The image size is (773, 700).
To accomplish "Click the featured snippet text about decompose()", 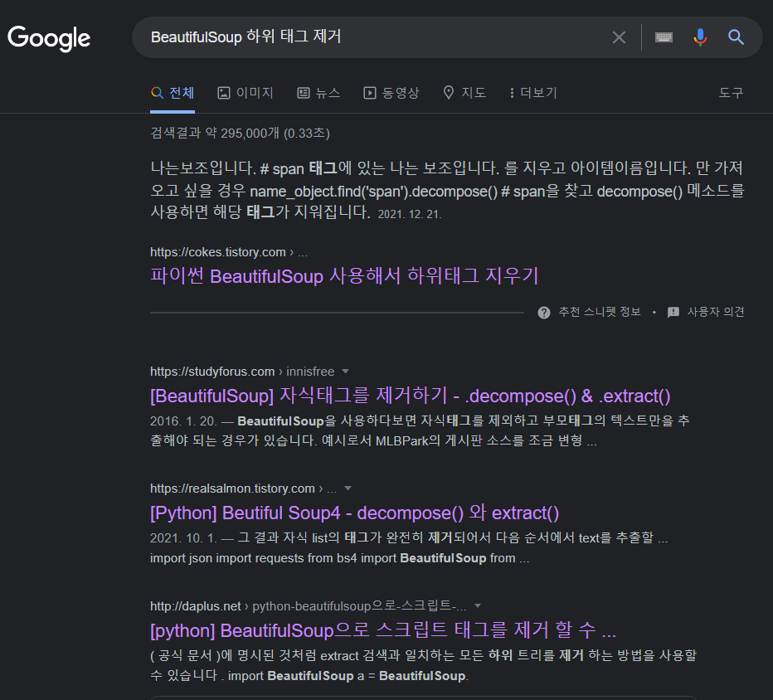I will pyautogui.click(x=447, y=190).
